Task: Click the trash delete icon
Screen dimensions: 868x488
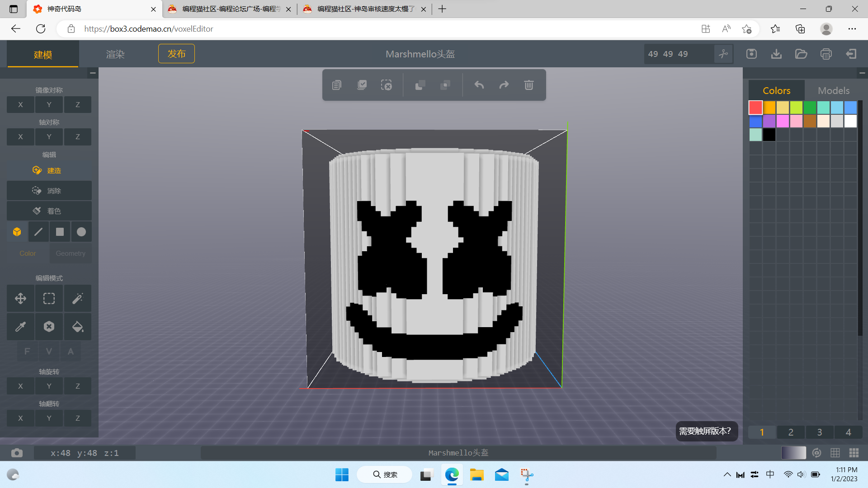Action: point(529,85)
